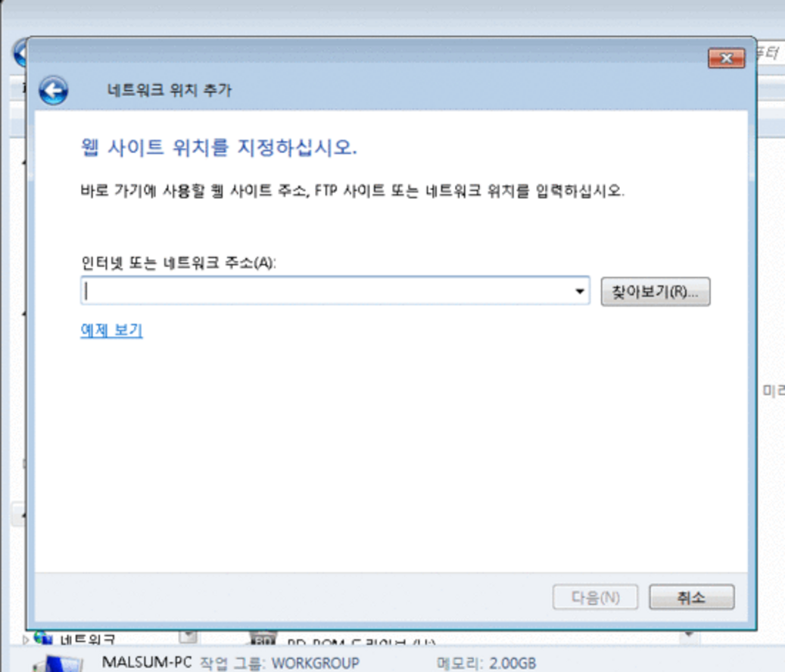Open the 예제 보기 link
Viewport: 785px width, 672px height.
[111, 331]
